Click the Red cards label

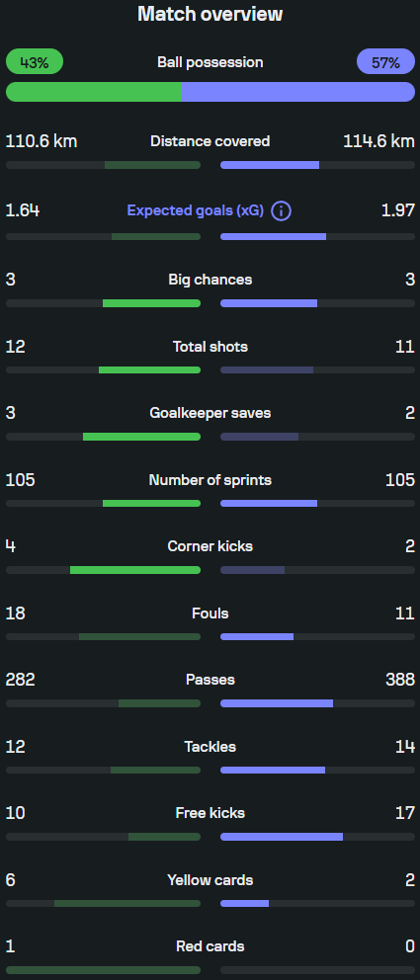coord(210,946)
